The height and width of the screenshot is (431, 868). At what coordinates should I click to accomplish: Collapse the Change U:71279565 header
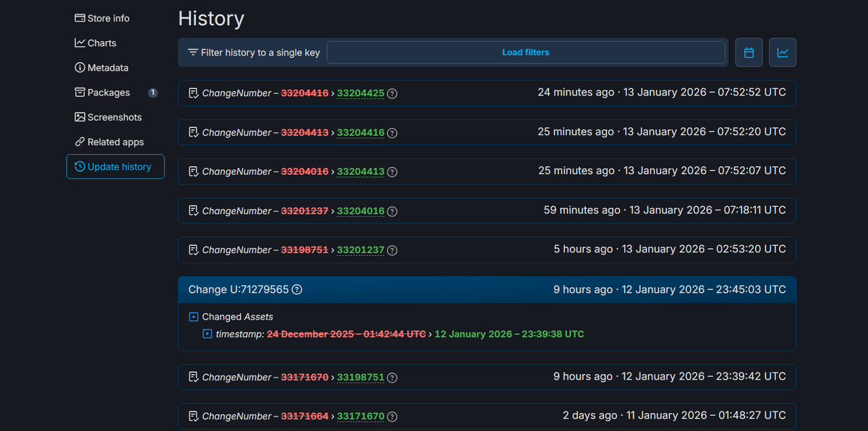pos(487,289)
